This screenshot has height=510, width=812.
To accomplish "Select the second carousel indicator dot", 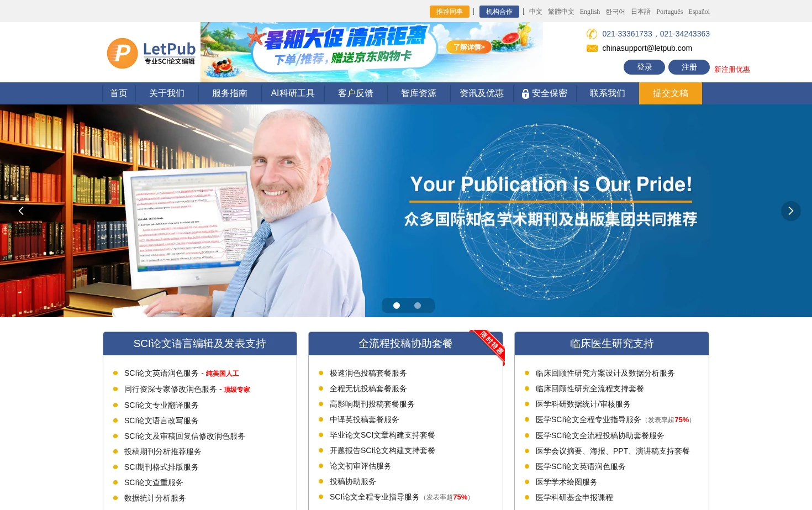I will click(418, 306).
